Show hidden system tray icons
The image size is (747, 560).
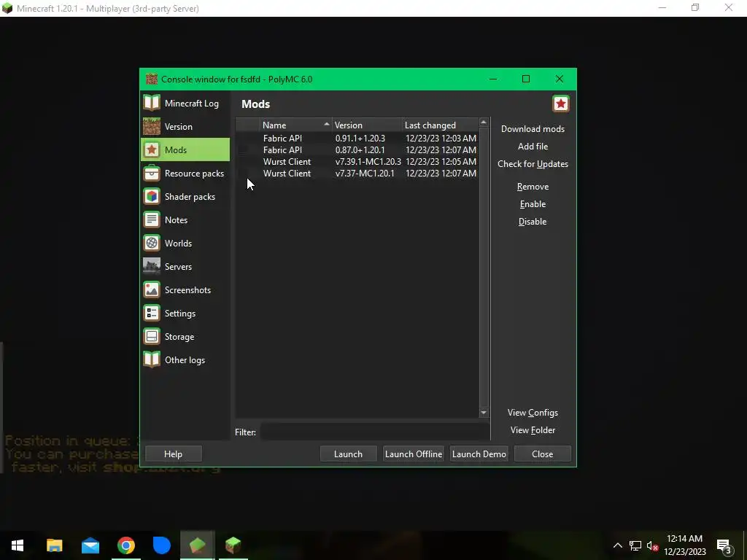[617, 545]
